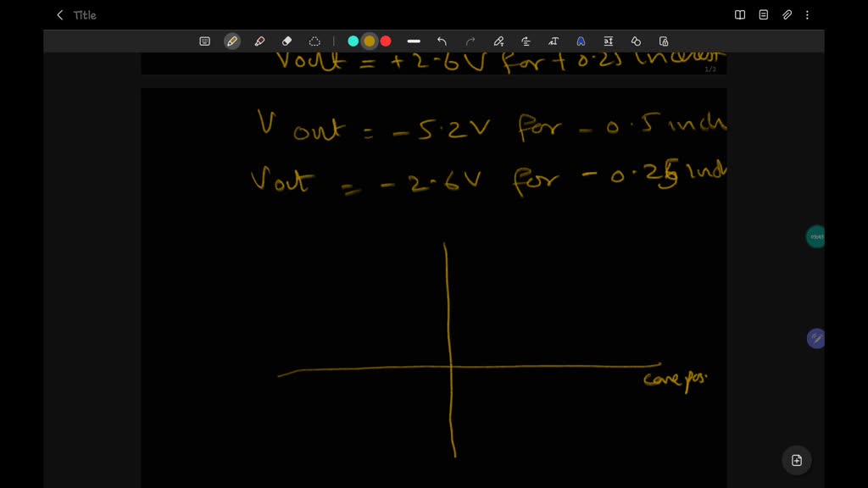Screen dimensions: 868x488
Task: Pick the eraser tool
Action: [x=286, y=40]
